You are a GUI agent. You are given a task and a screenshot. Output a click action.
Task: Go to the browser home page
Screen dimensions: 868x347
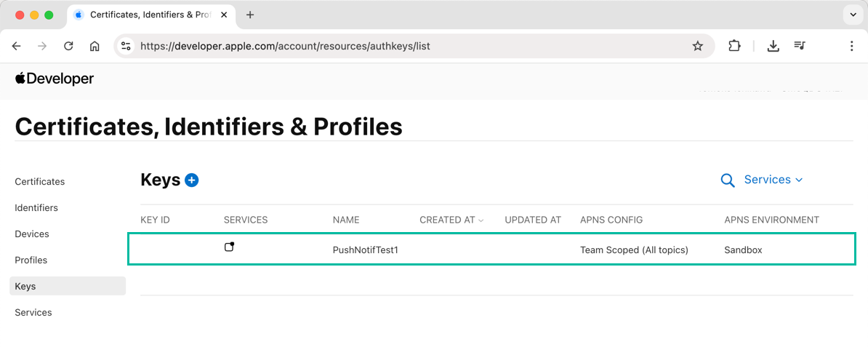(x=95, y=46)
